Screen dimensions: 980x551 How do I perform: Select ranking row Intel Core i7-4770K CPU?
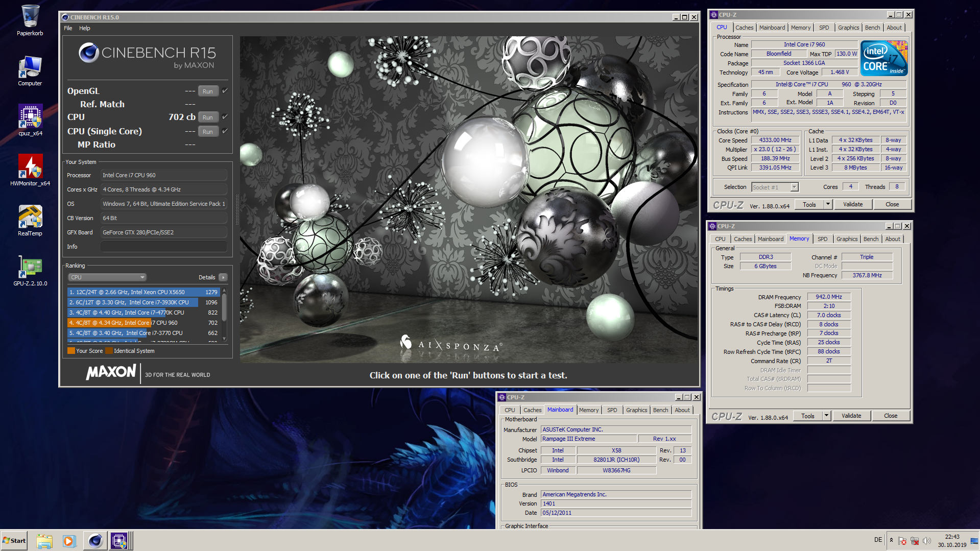(x=144, y=313)
